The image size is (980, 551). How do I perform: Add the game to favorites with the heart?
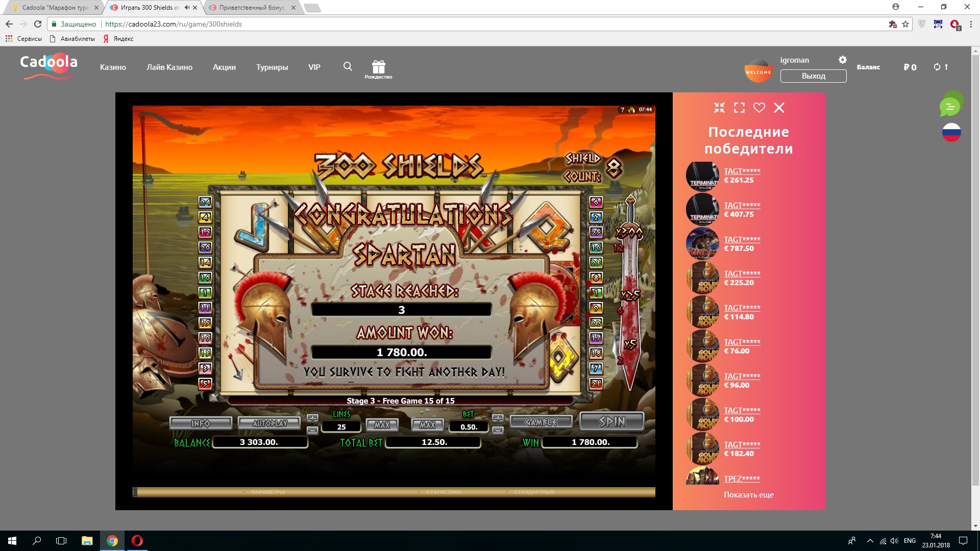[759, 108]
